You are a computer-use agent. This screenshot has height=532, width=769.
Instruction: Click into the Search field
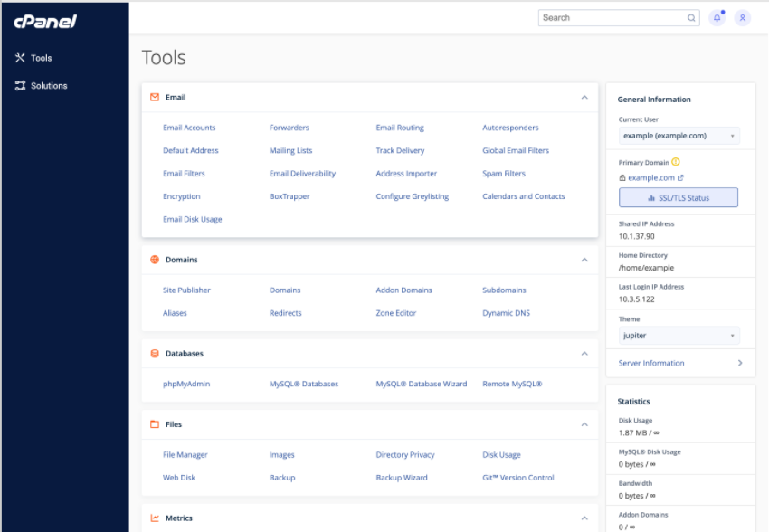pyautogui.click(x=613, y=18)
